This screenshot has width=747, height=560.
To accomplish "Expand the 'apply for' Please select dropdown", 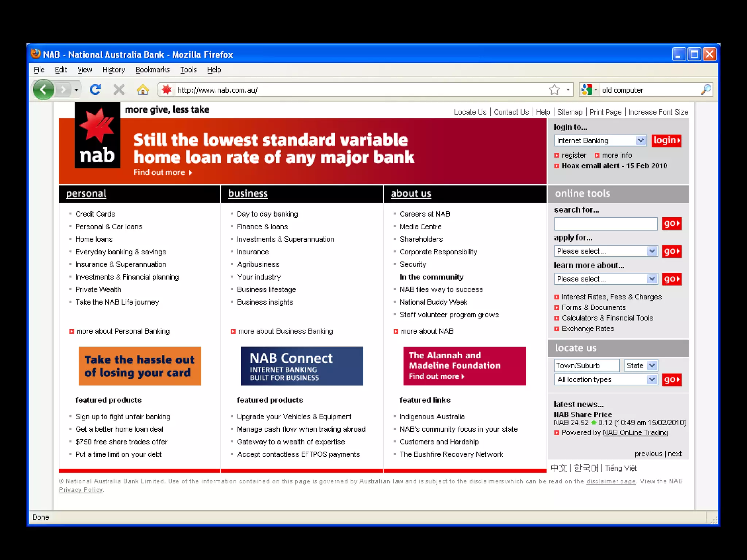I will (651, 251).
